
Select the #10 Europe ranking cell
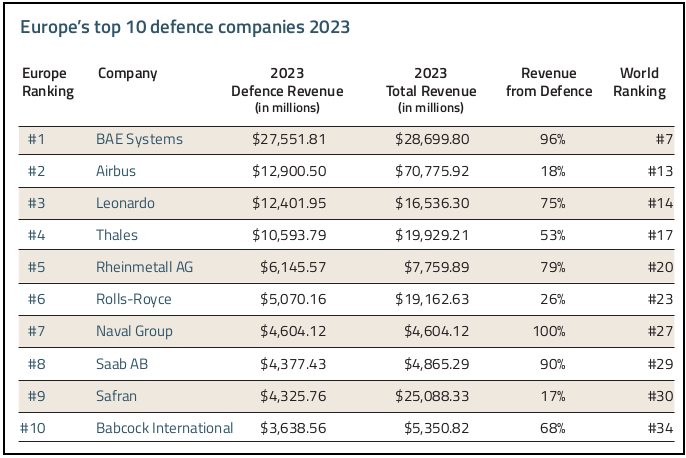pos(32,428)
